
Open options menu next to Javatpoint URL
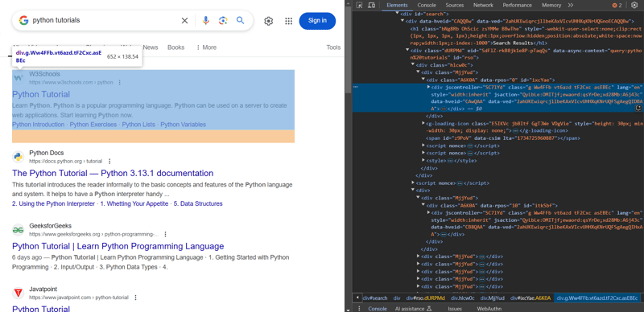pos(135,298)
